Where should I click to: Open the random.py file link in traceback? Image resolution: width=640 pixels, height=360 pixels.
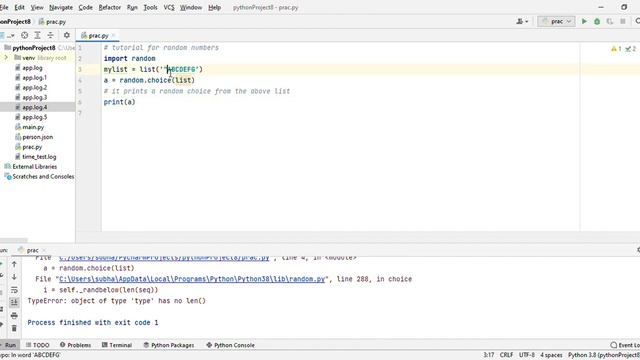click(192, 279)
